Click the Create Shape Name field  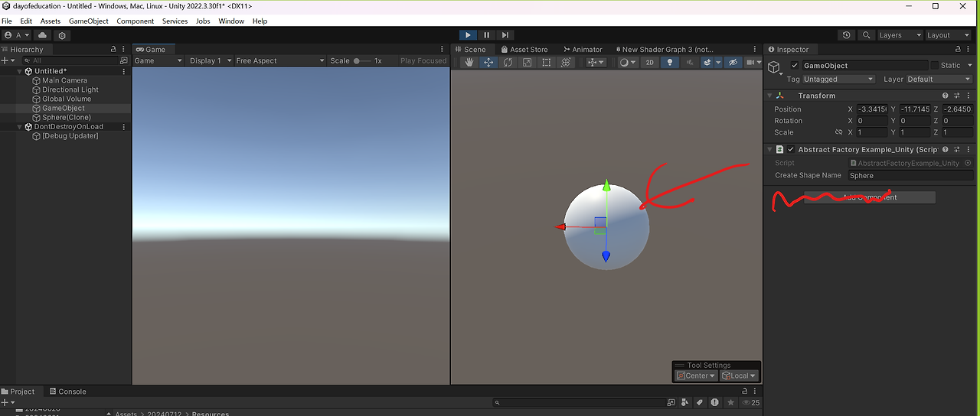(910, 175)
